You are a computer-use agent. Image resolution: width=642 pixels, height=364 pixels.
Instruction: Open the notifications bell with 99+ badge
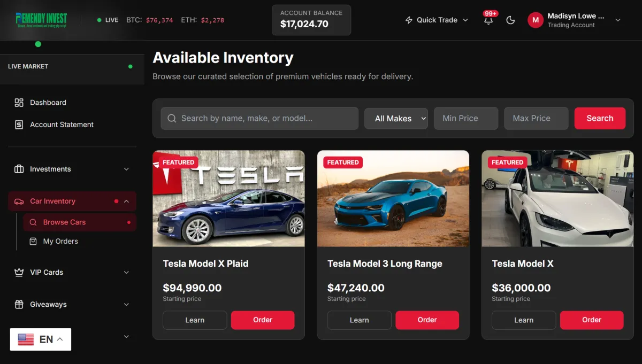[x=488, y=20]
